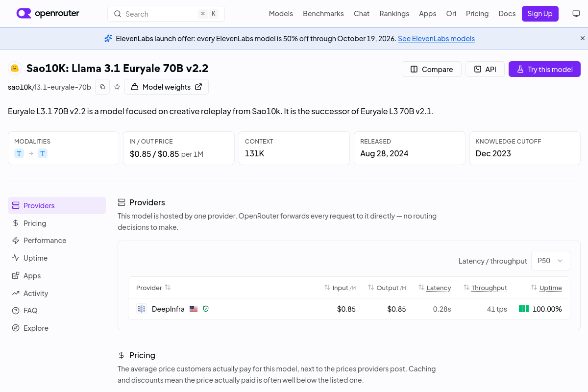Sort providers by Output price
588x392 pixels.
click(x=387, y=288)
